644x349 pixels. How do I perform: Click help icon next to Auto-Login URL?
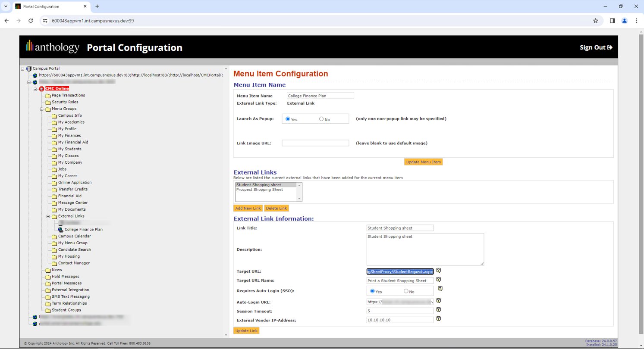tap(439, 300)
